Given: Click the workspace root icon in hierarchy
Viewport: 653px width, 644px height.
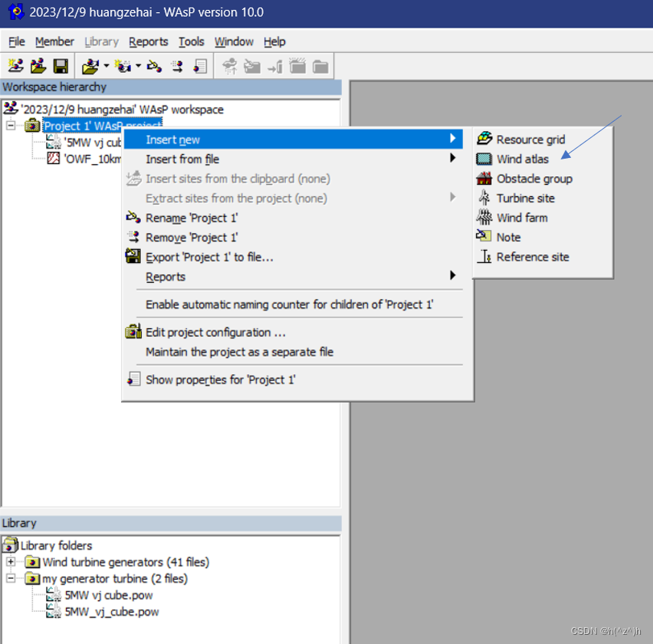Looking at the screenshot, I should [x=11, y=108].
